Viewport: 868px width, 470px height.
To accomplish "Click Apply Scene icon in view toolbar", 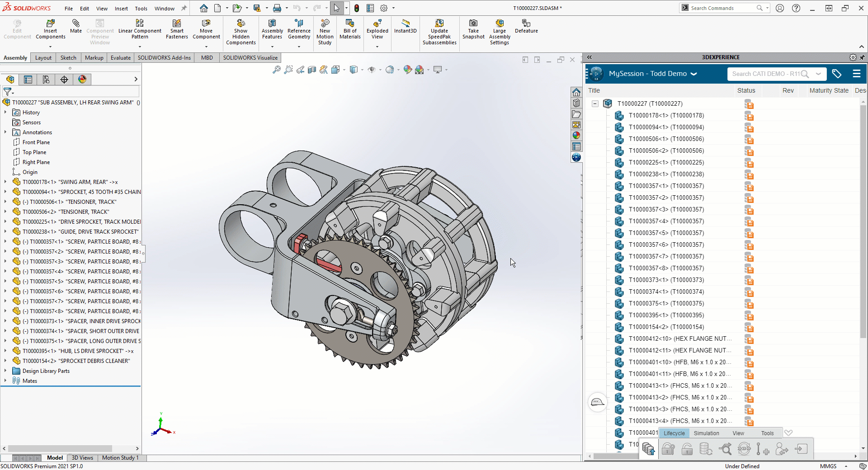I will click(x=419, y=70).
